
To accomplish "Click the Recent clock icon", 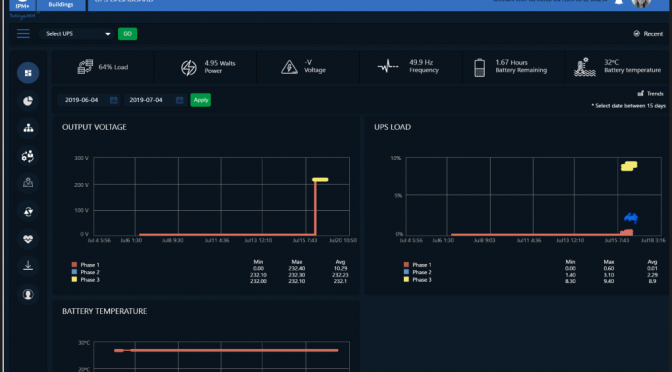I will click(x=637, y=33).
